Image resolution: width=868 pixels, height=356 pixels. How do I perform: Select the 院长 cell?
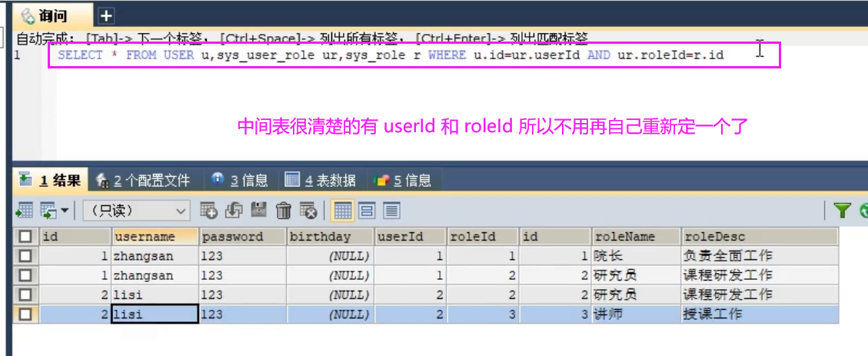(636, 256)
